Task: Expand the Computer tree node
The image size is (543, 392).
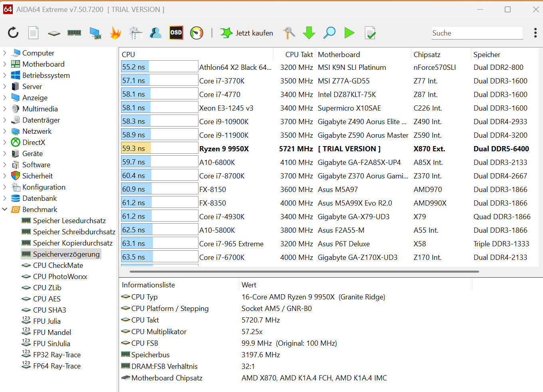Action: pos(5,53)
